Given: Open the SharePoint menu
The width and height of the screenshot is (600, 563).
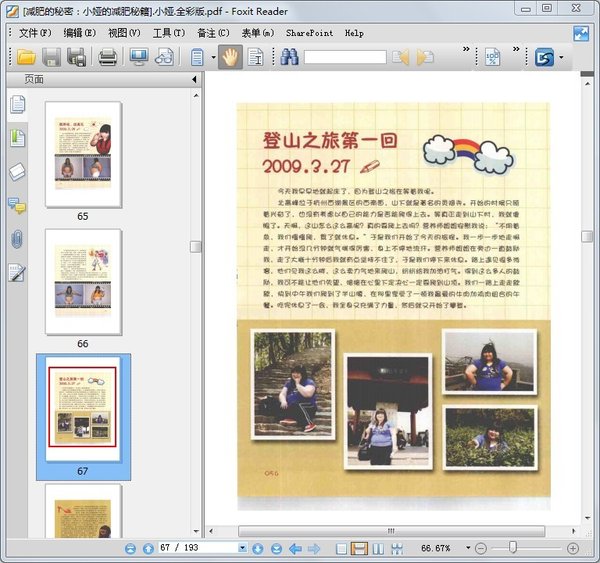Looking at the screenshot, I should 309,32.
